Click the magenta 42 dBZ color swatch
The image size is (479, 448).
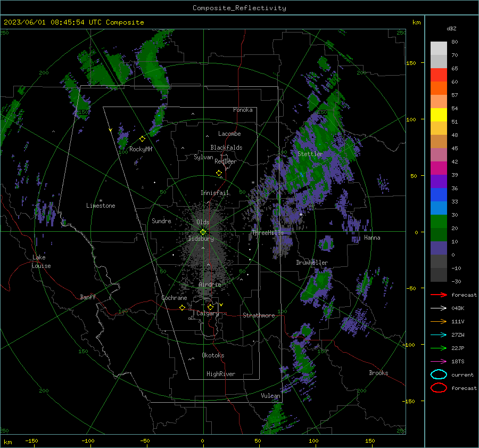tap(439, 168)
